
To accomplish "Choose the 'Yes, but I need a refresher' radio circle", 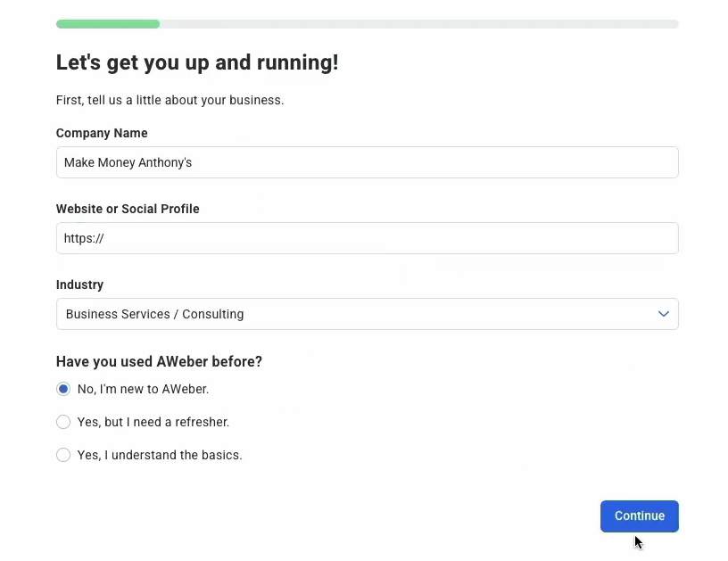I will click(x=63, y=422).
